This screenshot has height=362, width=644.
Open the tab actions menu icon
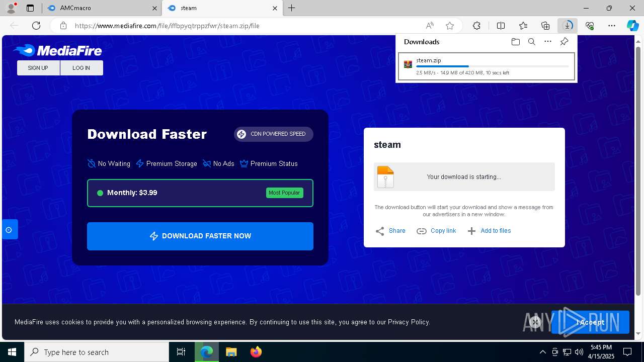[x=30, y=8]
